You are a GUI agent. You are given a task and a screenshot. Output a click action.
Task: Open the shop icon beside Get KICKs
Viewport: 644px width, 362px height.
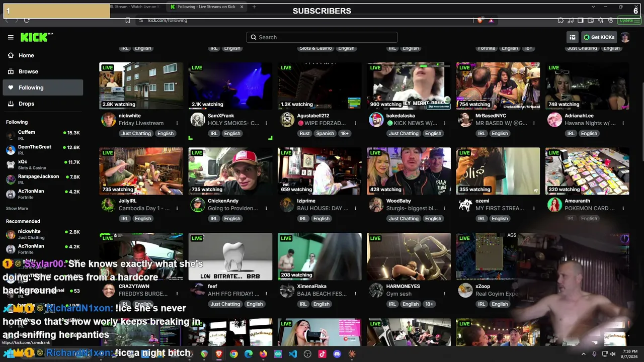coord(573,37)
